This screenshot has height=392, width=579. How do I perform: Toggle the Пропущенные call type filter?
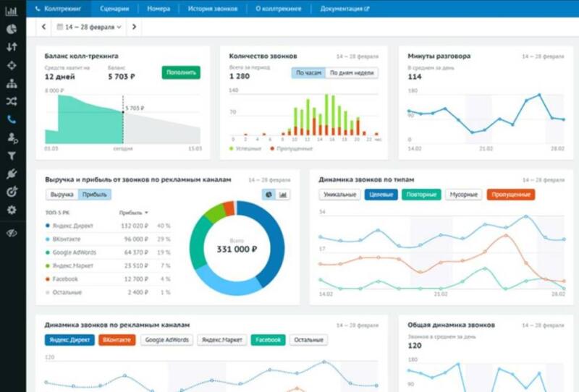click(x=511, y=195)
